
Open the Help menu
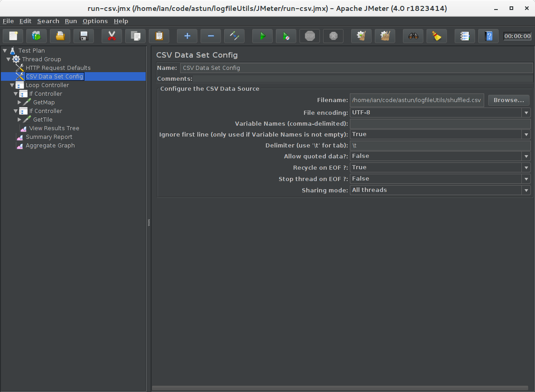pos(121,21)
